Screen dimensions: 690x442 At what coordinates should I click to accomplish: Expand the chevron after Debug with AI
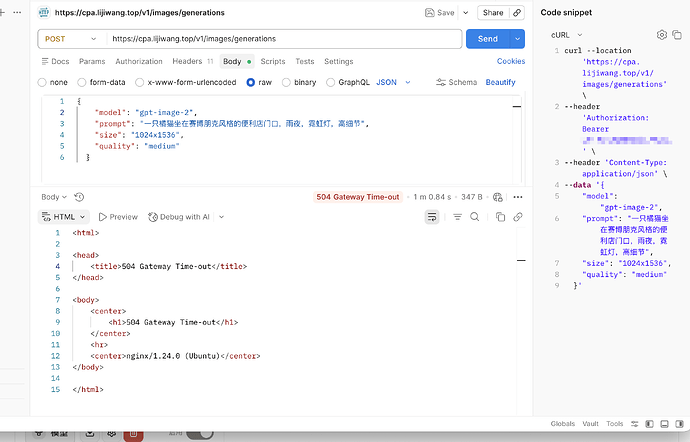[221, 217]
